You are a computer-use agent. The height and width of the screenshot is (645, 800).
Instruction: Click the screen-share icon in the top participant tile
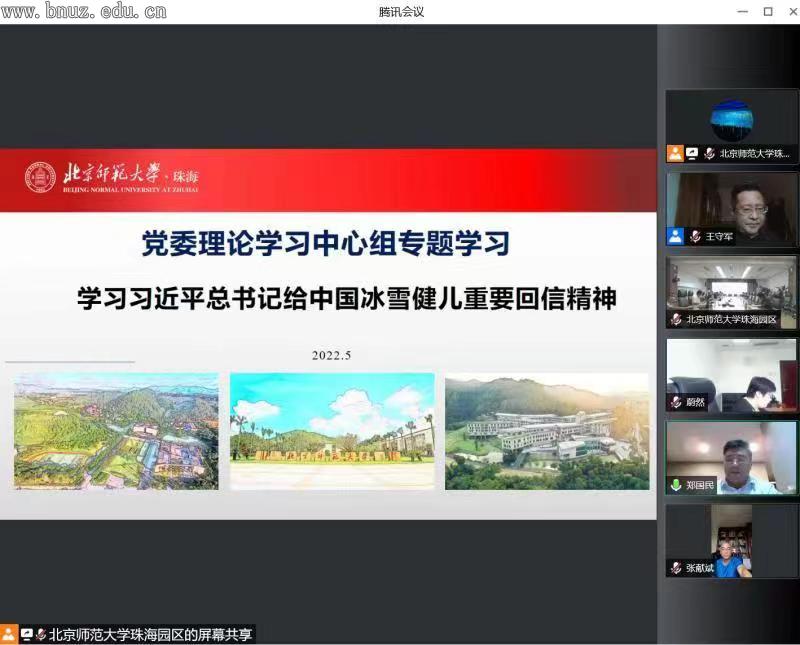pyautogui.click(x=692, y=154)
